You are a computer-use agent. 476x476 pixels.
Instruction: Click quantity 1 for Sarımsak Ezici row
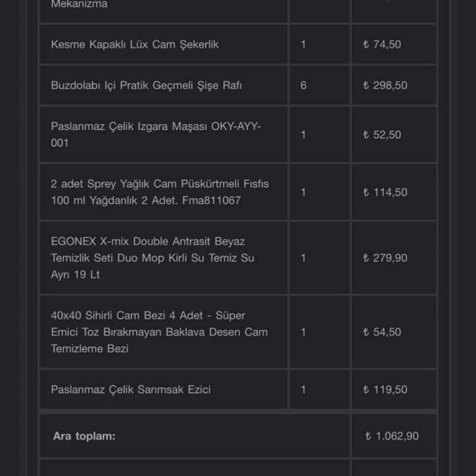(x=303, y=389)
